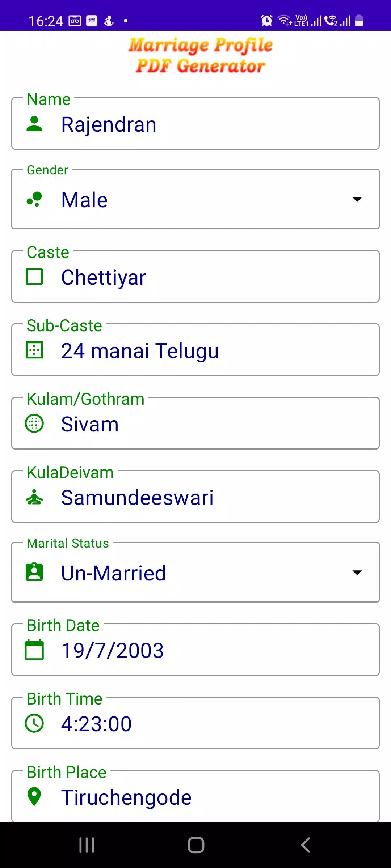Screen dimensions: 391x868
Task: Tap the square icon beside Chettiyar
Action: [34, 277]
